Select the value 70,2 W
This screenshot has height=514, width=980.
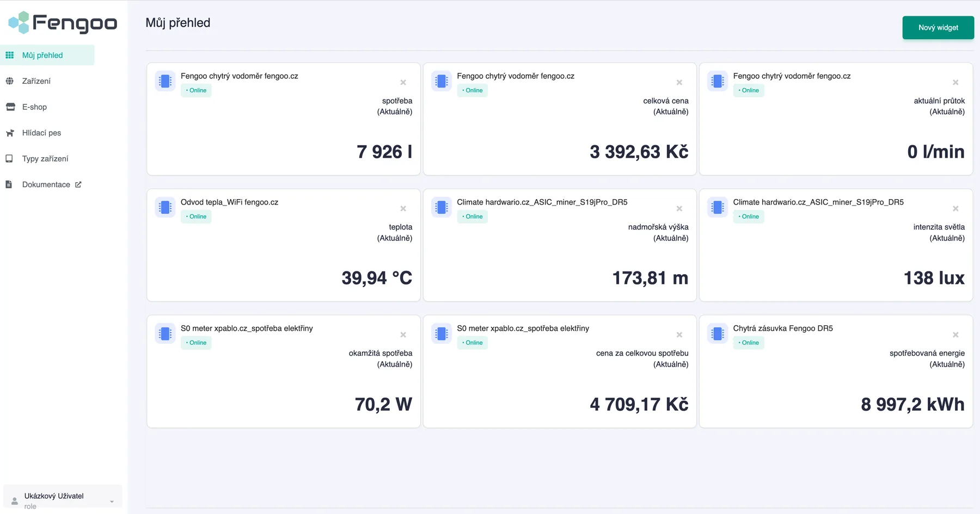coord(383,404)
